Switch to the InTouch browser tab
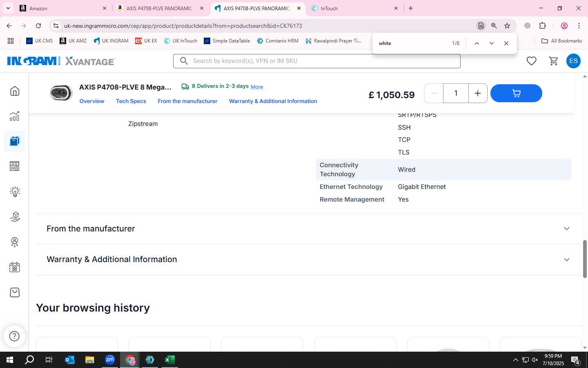The image size is (588, 368). tap(355, 8)
